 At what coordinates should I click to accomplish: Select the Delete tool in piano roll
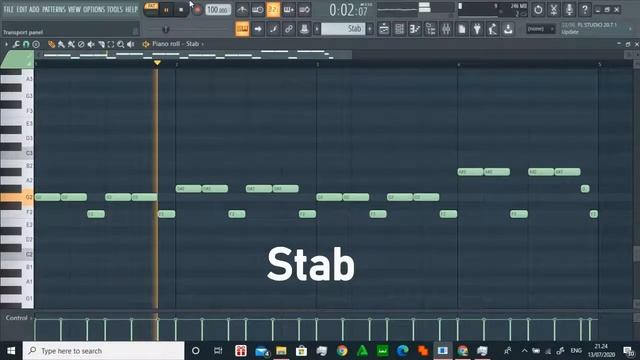[81, 44]
